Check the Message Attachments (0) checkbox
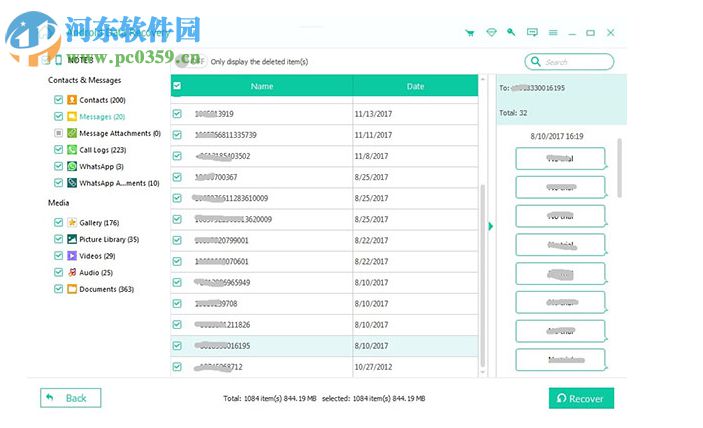Viewport: 703px width, 428px height. (58, 133)
